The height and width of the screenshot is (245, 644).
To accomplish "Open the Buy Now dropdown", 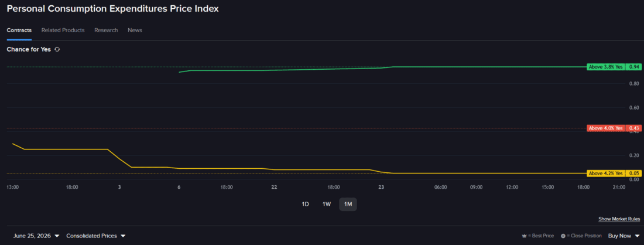I will (x=624, y=236).
